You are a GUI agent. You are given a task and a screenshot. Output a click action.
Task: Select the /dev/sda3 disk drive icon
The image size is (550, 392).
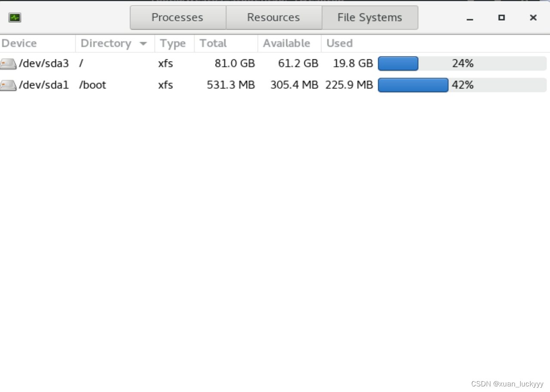pos(8,64)
